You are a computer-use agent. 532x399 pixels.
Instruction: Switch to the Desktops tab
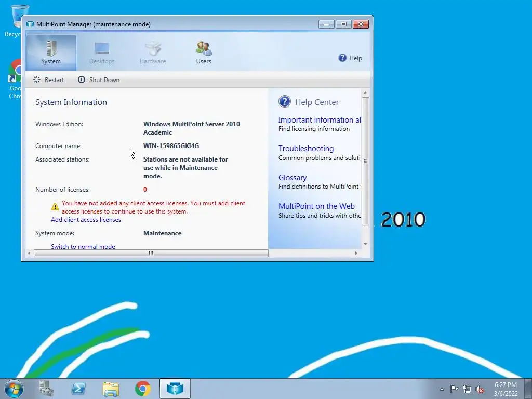102,52
